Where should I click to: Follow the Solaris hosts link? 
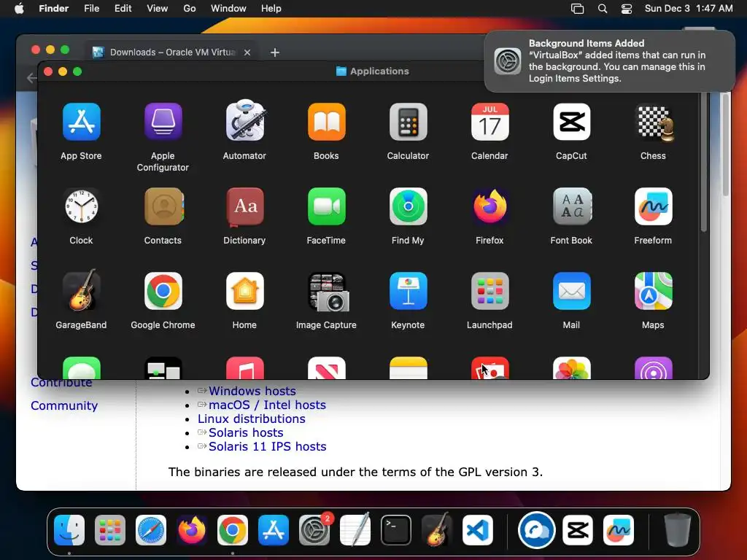point(246,432)
